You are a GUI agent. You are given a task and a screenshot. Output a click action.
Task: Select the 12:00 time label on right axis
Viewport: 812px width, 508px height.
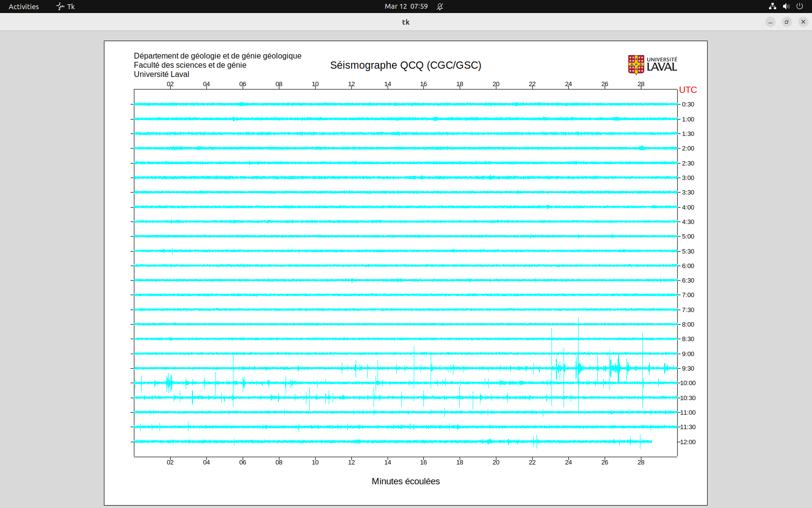(x=688, y=442)
